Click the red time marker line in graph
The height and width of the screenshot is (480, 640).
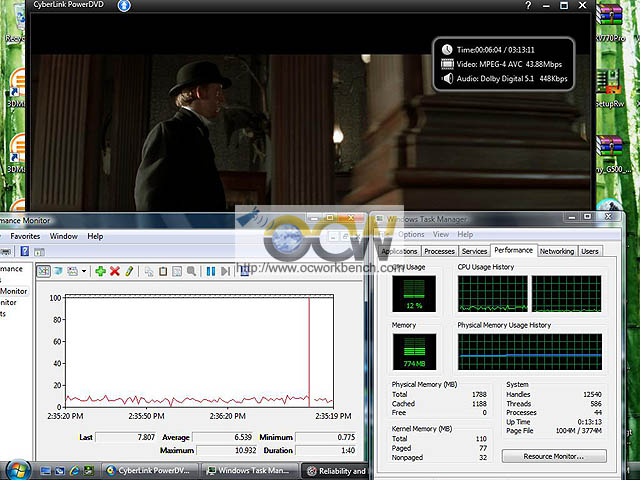(309, 351)
